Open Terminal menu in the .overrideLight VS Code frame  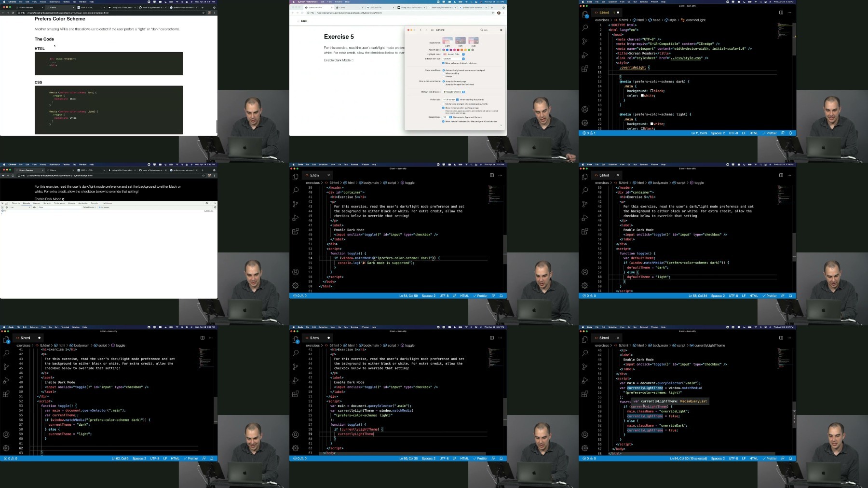coord(644,2)
